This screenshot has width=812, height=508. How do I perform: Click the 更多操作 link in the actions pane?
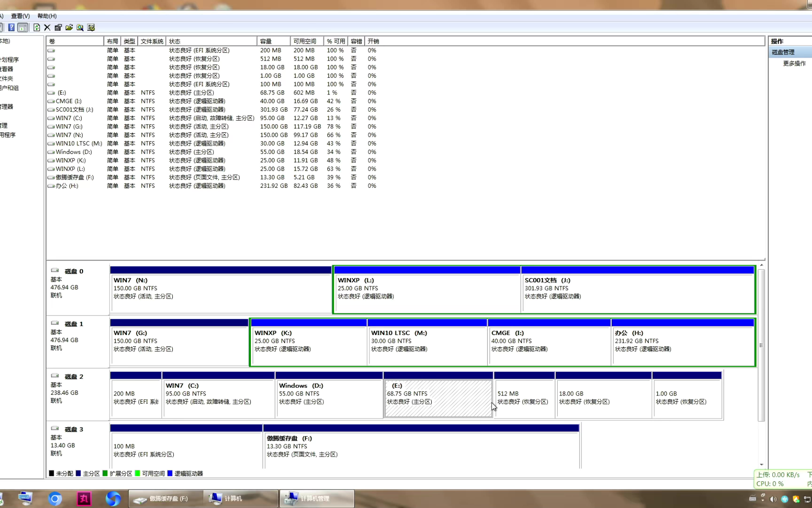tap(794, 63)
